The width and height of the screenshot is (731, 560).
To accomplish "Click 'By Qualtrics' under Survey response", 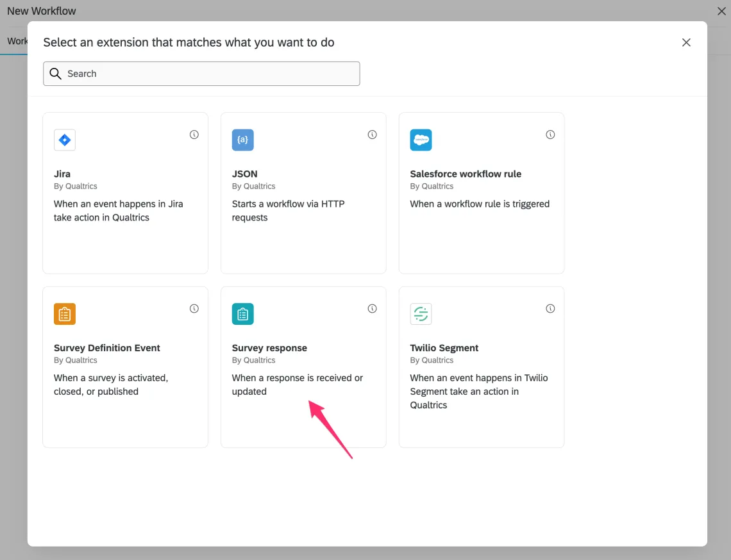I will 254,360.
